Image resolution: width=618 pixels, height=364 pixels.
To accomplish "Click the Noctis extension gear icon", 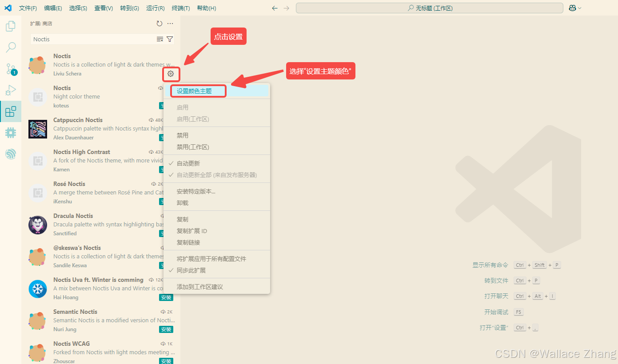I will point(171,74).
